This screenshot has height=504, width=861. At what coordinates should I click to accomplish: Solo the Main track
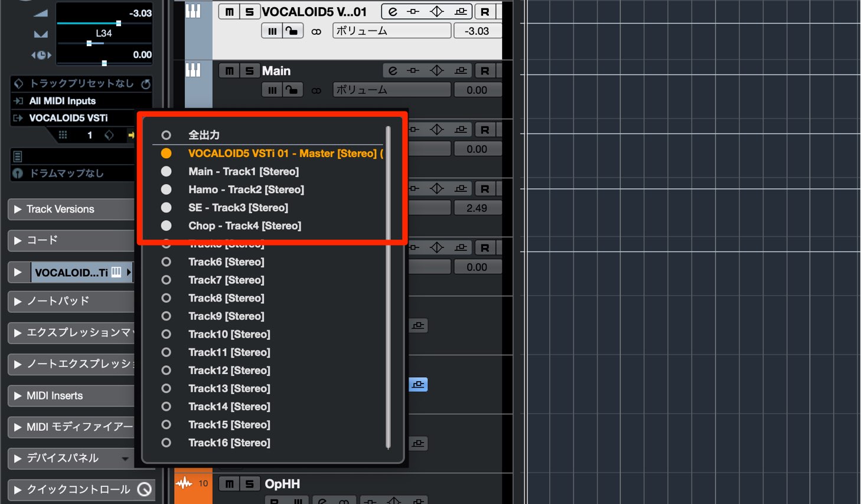(x=249, y=71)
